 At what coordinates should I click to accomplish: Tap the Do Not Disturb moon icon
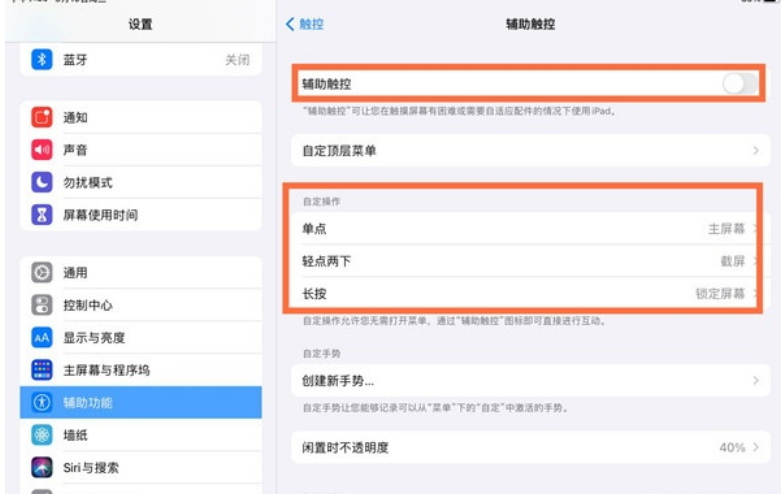(x=42, y=182)
